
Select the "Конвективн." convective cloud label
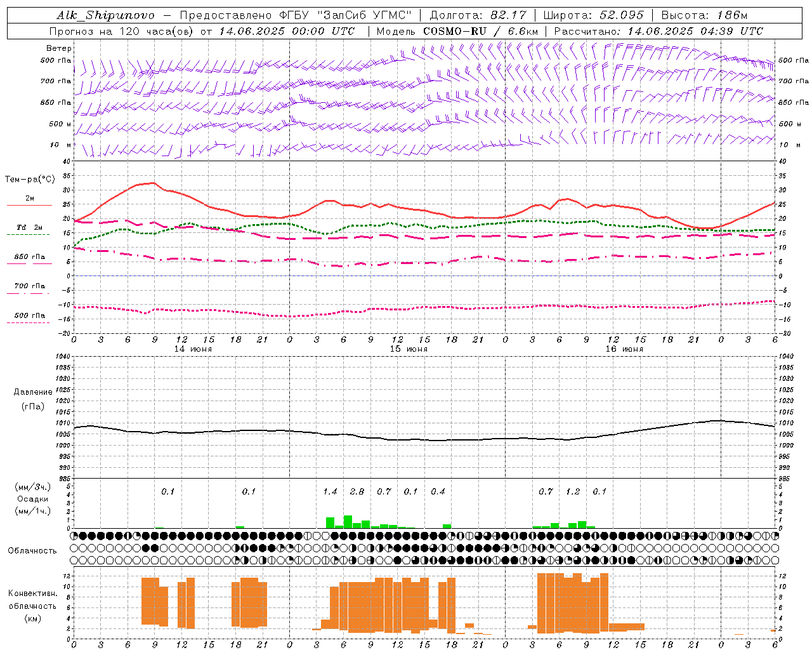pos(33,594)
